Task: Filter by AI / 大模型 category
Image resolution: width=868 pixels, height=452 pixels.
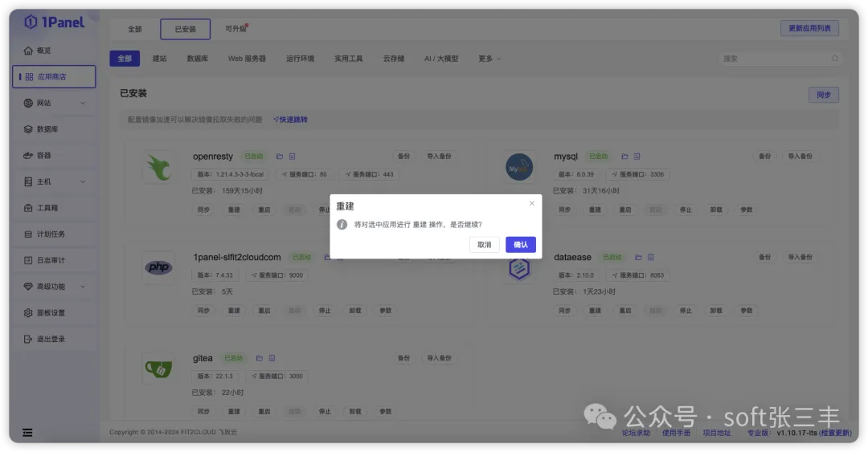Action: pyautogui.click(x=441, y=59)
